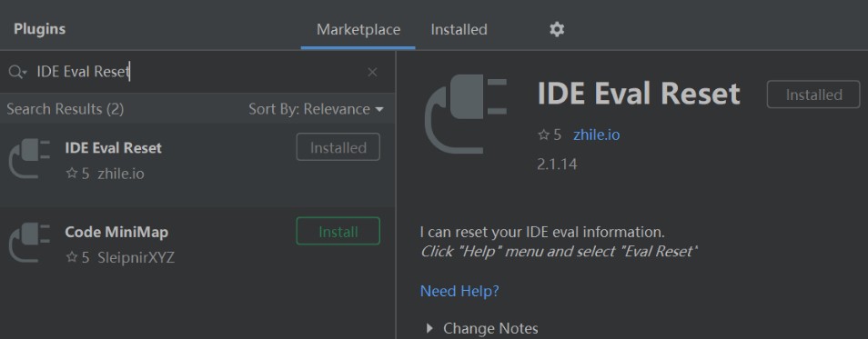Clear the plugin search field

coord(372,72)
